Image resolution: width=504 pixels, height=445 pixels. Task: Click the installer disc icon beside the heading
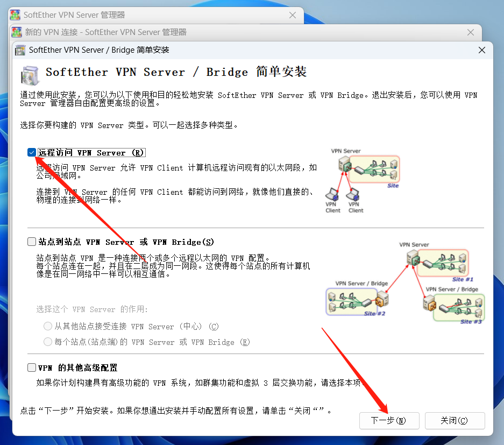pos(30,75)
